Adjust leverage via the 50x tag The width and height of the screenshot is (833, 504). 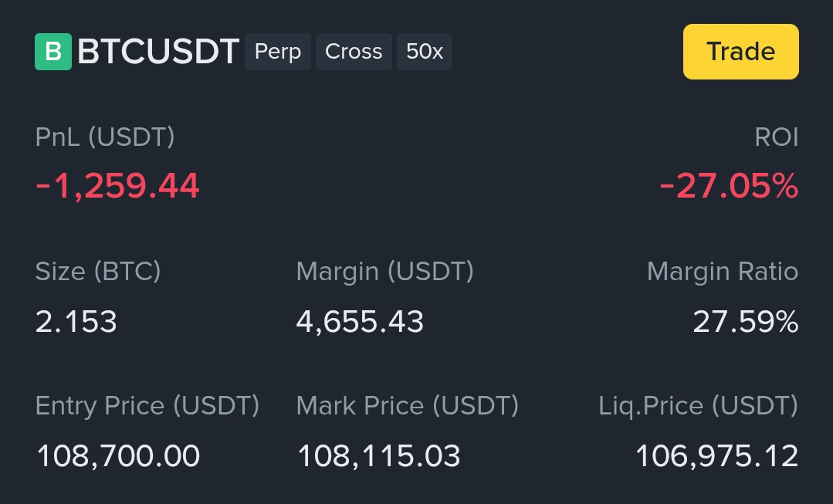(x=425, y=52)
